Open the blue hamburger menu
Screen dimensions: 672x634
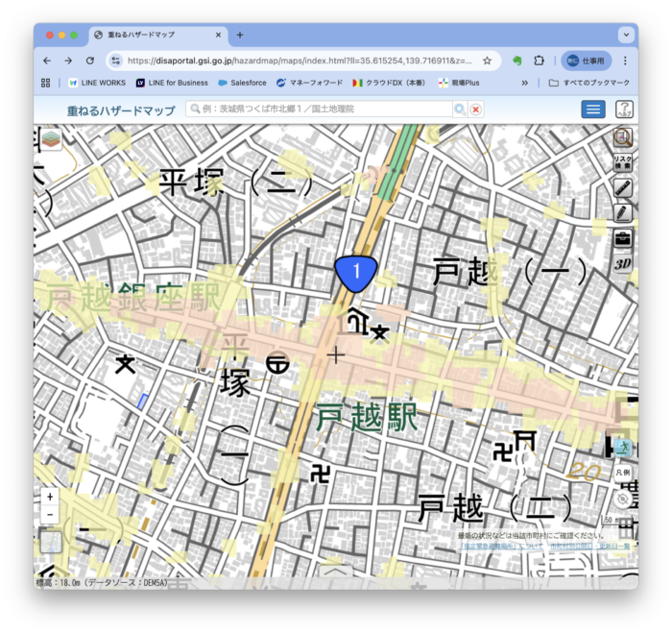click(x=593, y=110)
